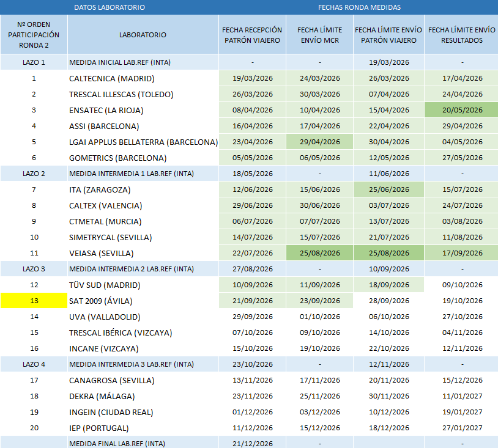Select the TÜV SUD (MADRID) cell
498x448 pixels.
[143, 285]
